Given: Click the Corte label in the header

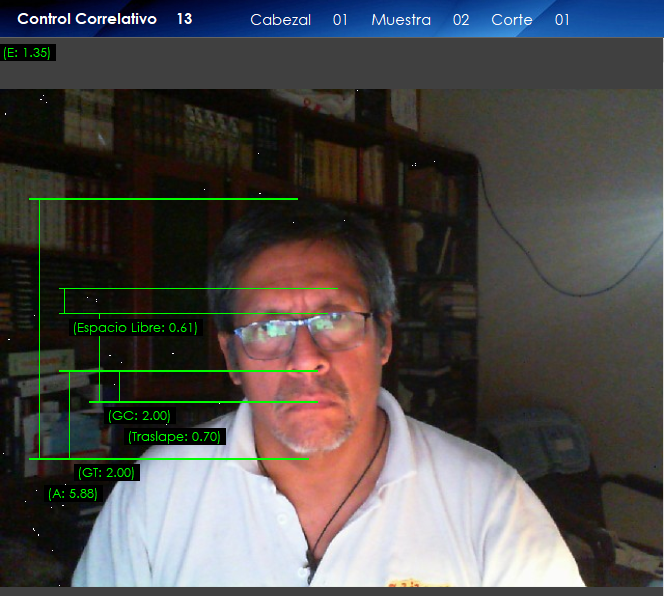Looking at the screenshot, I should pyautogui.click(x=512, y=20).
